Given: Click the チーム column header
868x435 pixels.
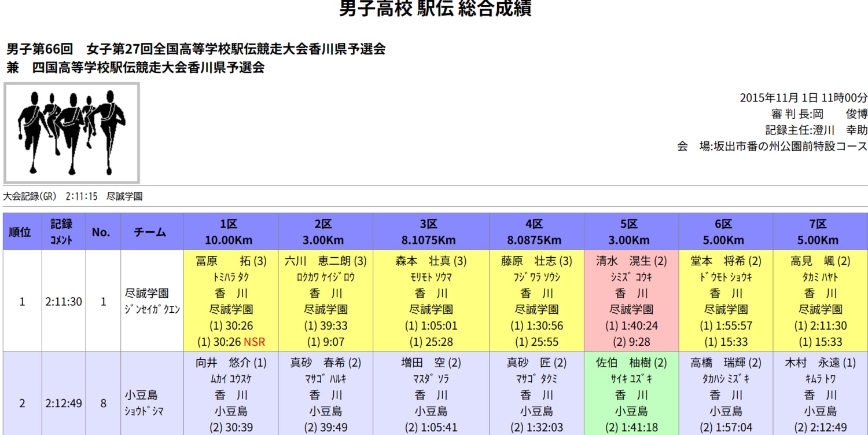Looking at the screenshot, I should tap(148, 231).
